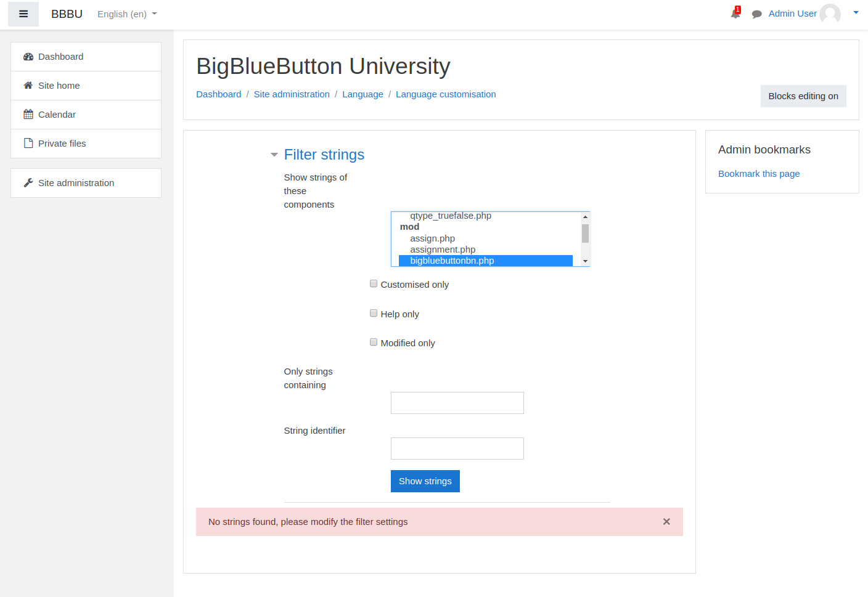Go to the Language breadcrumb link
This screenshot has width=868, height=597.
(x=362, y=94)
